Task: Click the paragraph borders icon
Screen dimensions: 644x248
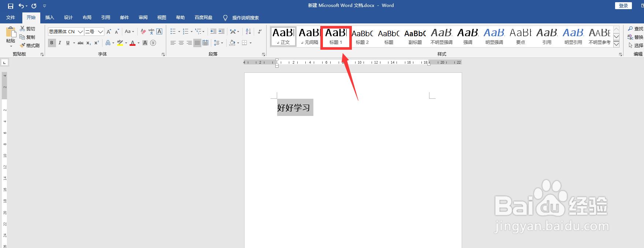Action: coord(245,43)
